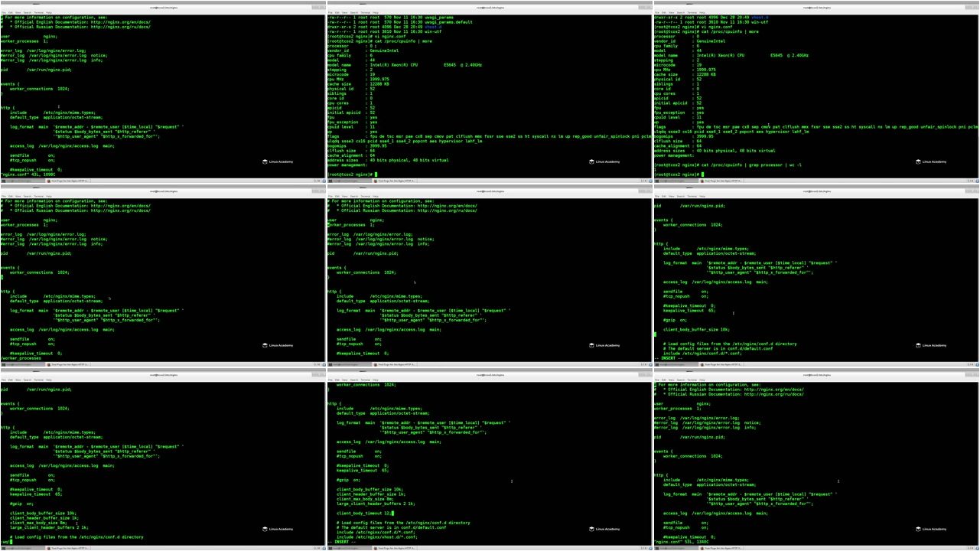Click '"nginx.conf" 43L, 1098C' status line
Image resolution: width=980 pixels, height=551 pixels.
point(28,174)
